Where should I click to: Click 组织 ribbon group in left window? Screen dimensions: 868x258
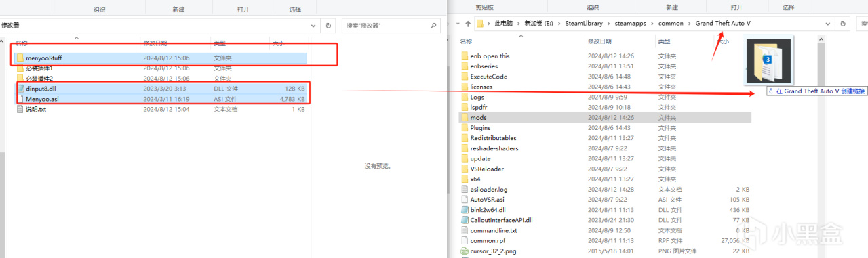tap(99, 9)
